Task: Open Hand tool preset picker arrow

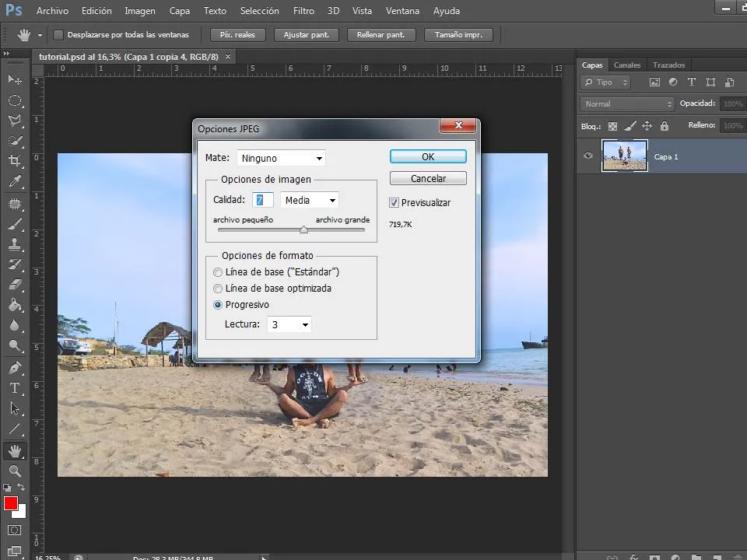Action: [x=40, y=35]
